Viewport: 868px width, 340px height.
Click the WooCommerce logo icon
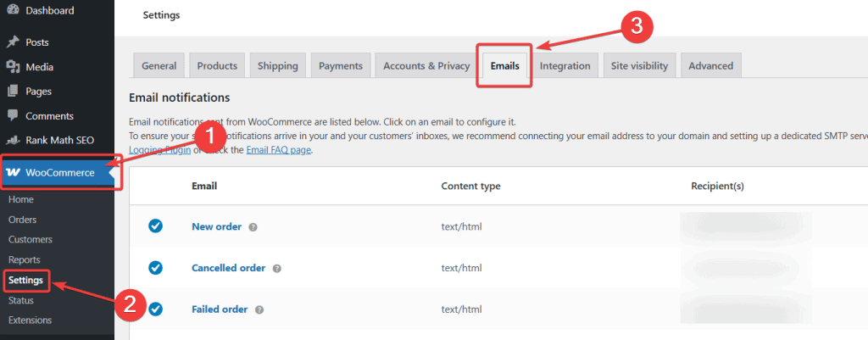click(x=14, y=172)
